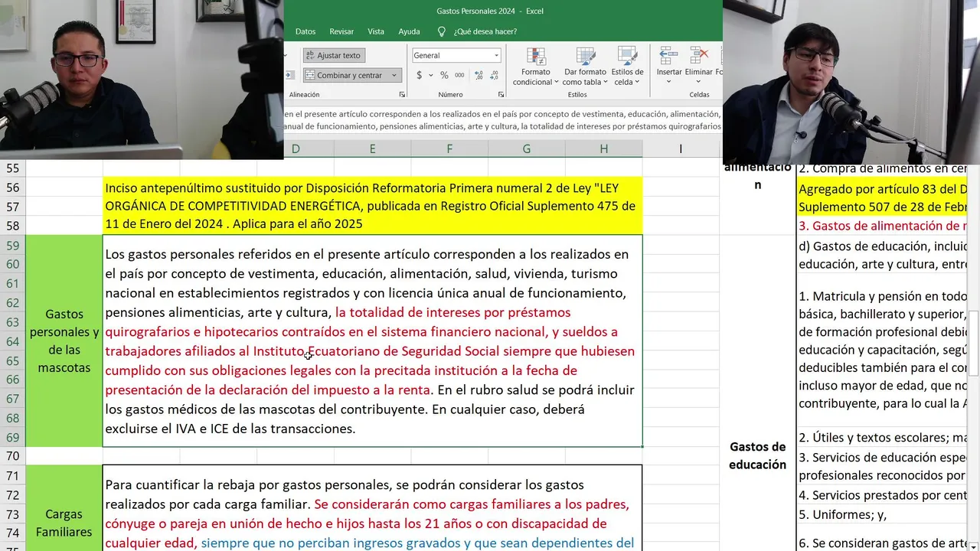Click the Eliminar cells icon
Screen dimensions: 980x551
tap(698, 56)
